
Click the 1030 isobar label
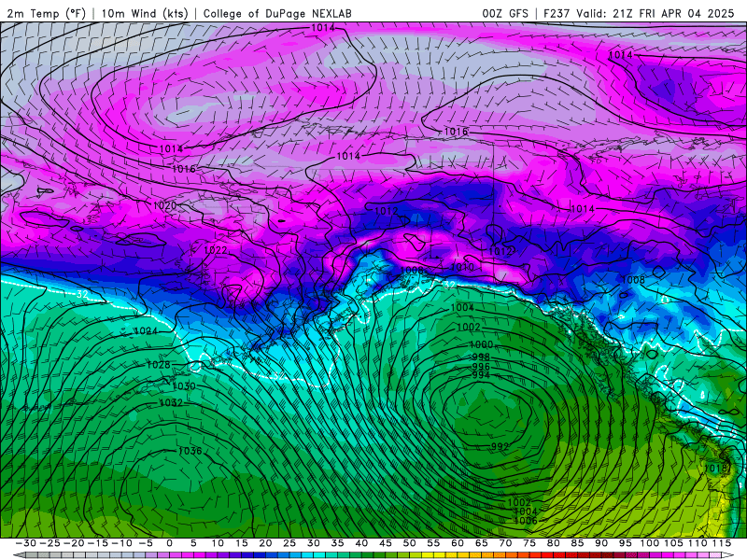click(x=183, y=386)
